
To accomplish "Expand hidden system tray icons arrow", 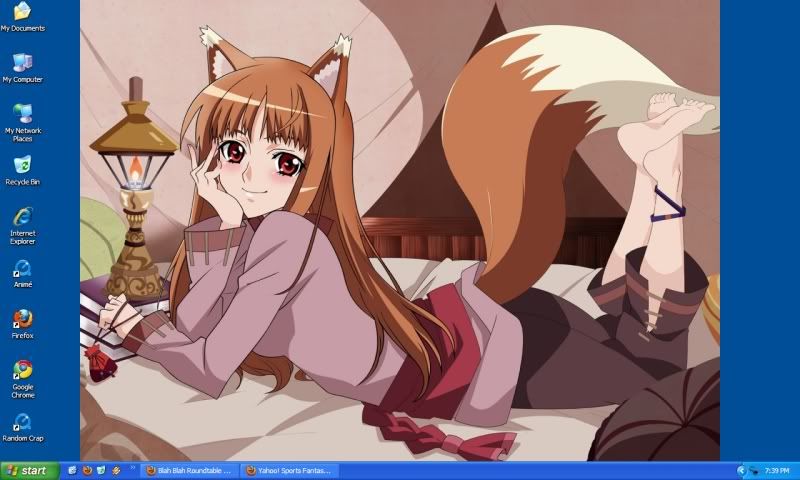I will click(741, 470).
